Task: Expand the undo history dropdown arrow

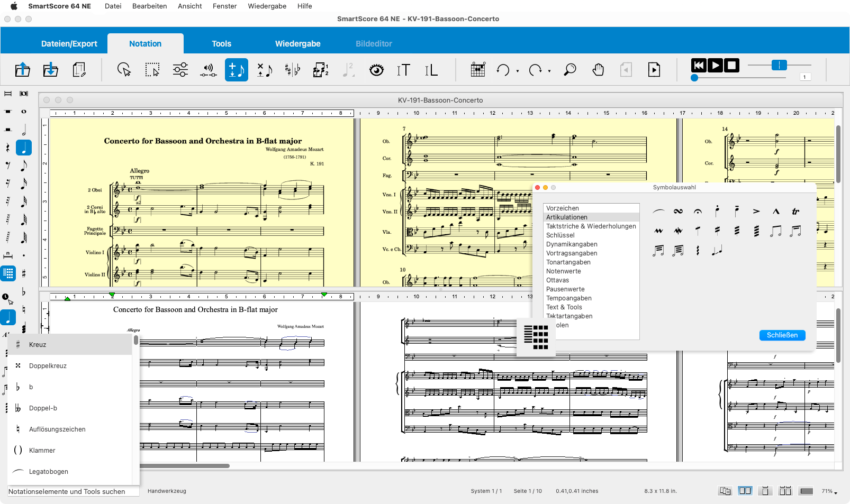Action: (518, 71)
